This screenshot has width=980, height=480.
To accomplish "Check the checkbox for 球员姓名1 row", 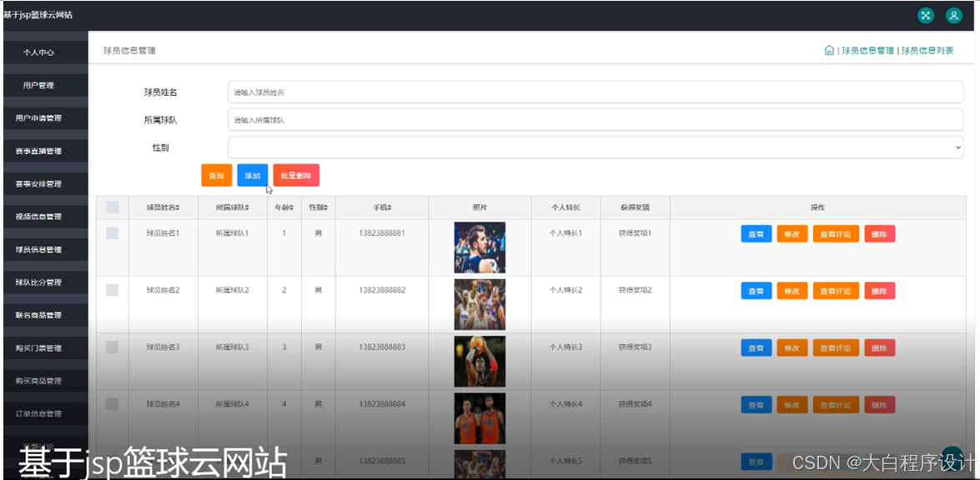I will click(112, 232).
